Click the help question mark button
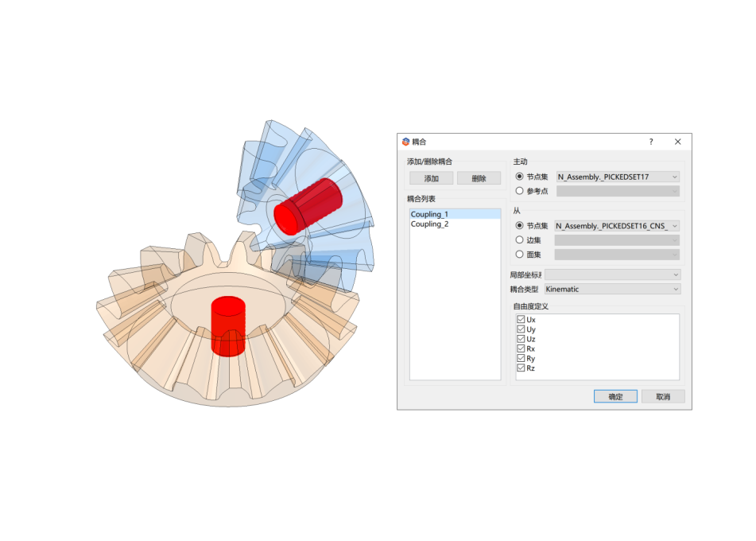Viewport: 756px width, 541px height. (x=651, y=142)
